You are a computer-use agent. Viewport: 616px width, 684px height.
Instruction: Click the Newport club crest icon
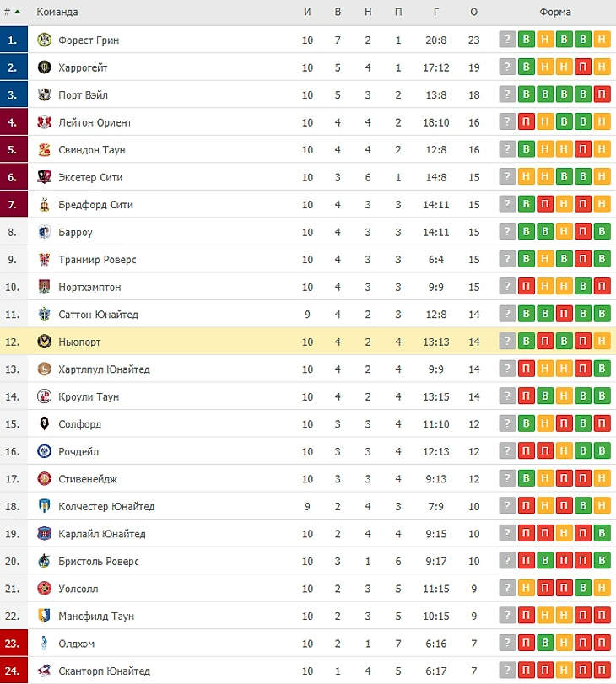[45, 342]
